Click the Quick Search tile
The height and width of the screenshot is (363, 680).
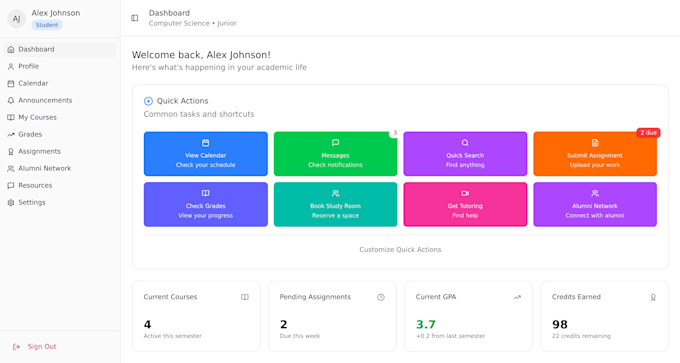[x=465, y=154]
